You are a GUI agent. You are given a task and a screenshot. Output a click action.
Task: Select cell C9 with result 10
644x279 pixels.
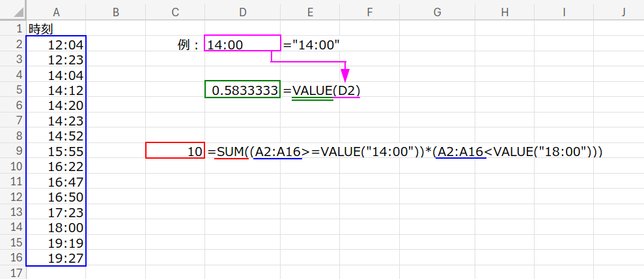click(175, 151)
